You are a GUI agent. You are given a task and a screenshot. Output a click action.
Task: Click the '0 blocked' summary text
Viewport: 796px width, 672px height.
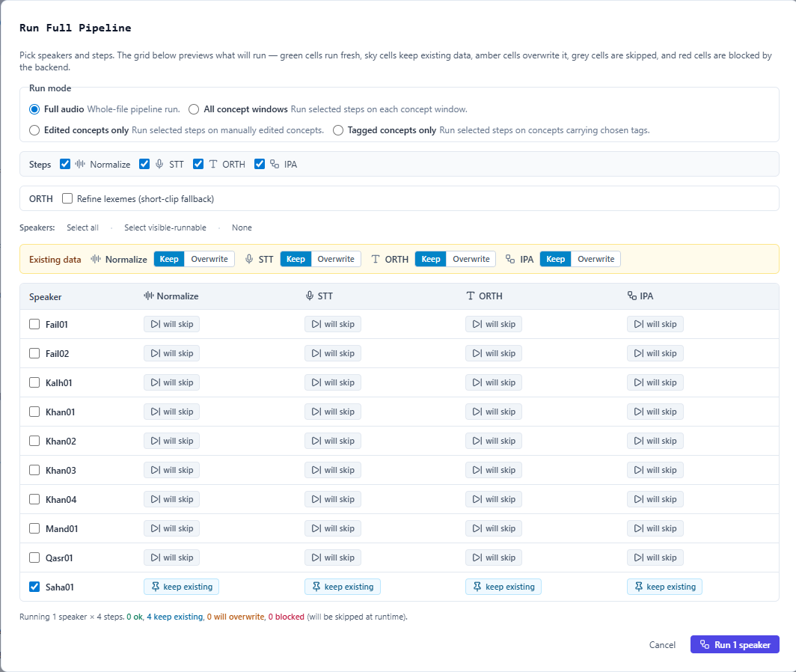[287, 617]
